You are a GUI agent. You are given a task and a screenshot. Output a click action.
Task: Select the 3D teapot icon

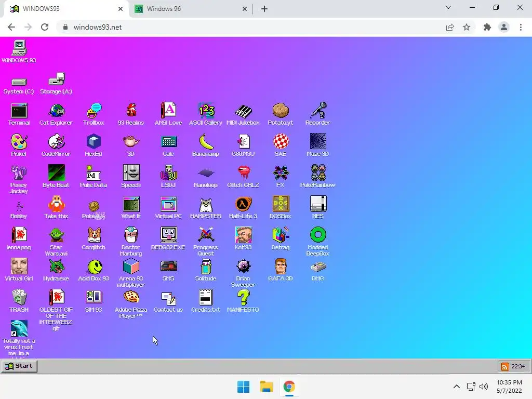coord(131,145)
